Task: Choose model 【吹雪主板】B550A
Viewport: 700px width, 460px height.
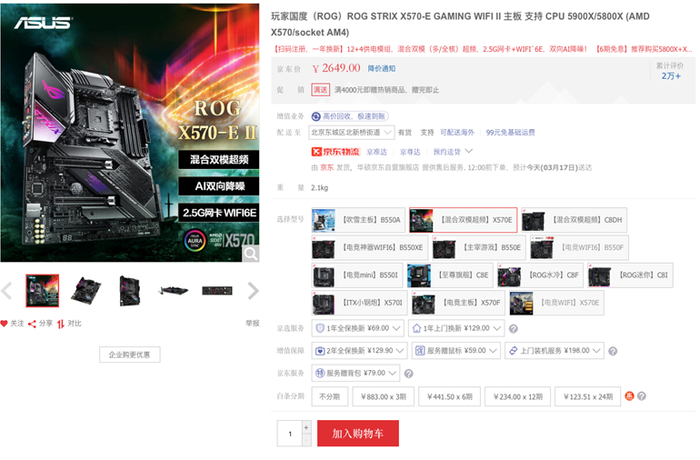Action: pos(358,220)
